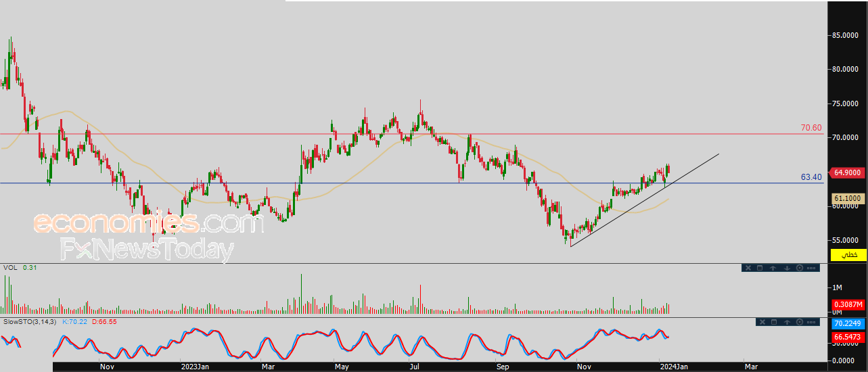This screenshot has height=372, width=868.
Task: Select the 63.40 support line label
Action: click(x=810, y=177)
